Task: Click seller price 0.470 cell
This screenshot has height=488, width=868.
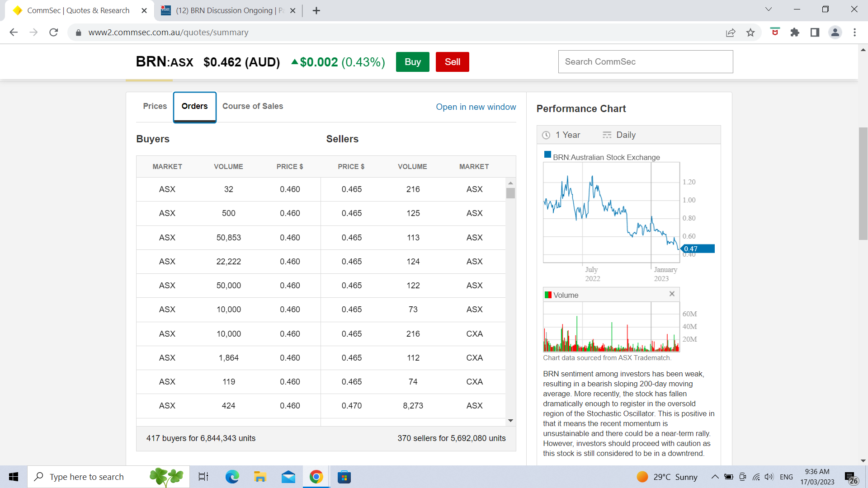Action: 351,406
